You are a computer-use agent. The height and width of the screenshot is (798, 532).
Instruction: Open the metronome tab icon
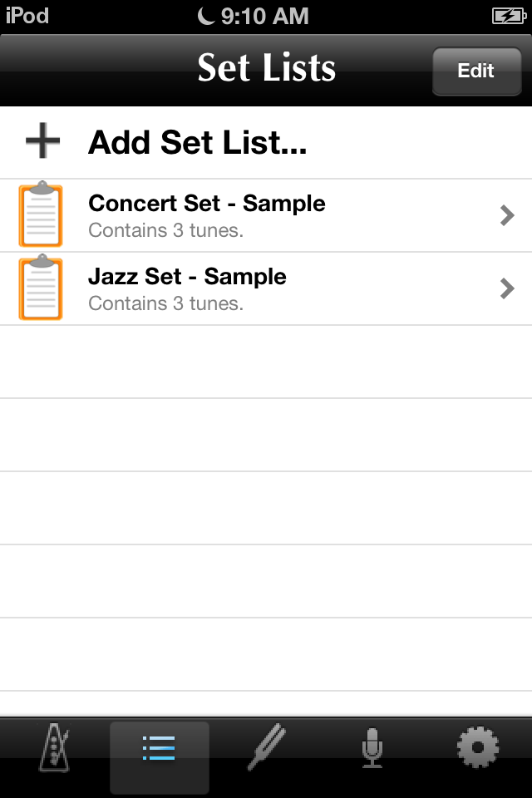pos(54,747)
